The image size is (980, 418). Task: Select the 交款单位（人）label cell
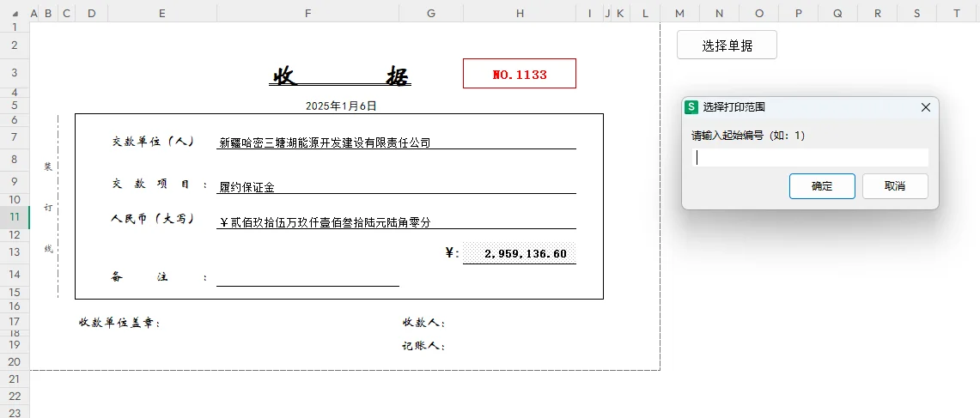coord(153,142)
